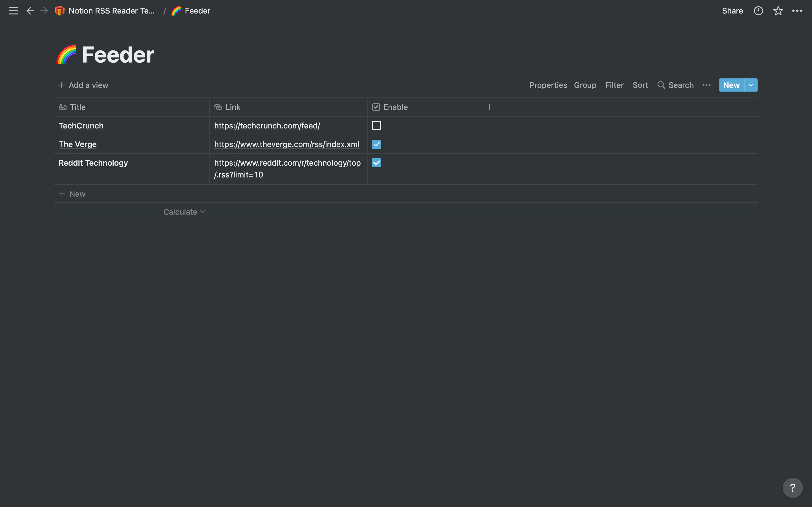
Task: Click the Share button
Action: click(732, 11)
